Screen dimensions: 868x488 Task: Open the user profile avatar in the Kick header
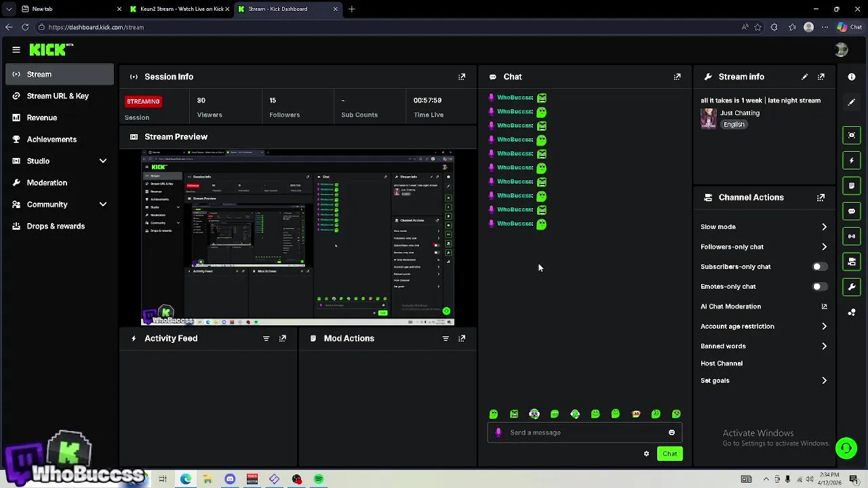click(x=842, y=49)
